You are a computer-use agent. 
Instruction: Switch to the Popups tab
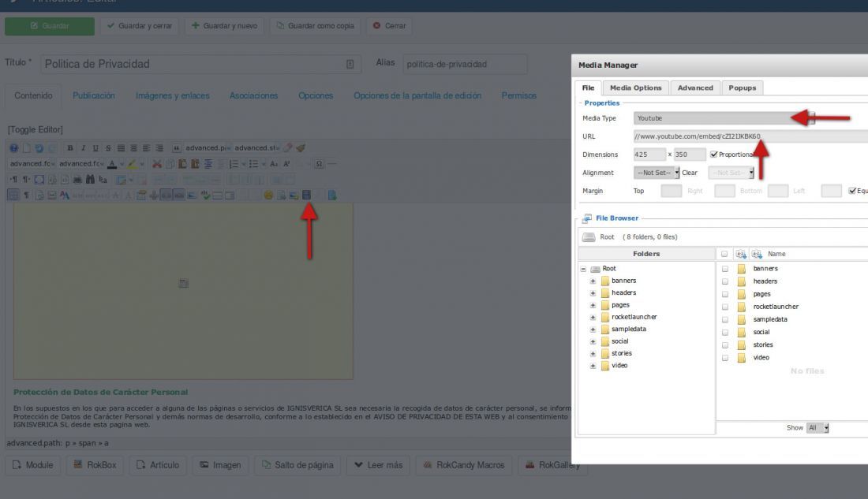(x=743, y=88)
